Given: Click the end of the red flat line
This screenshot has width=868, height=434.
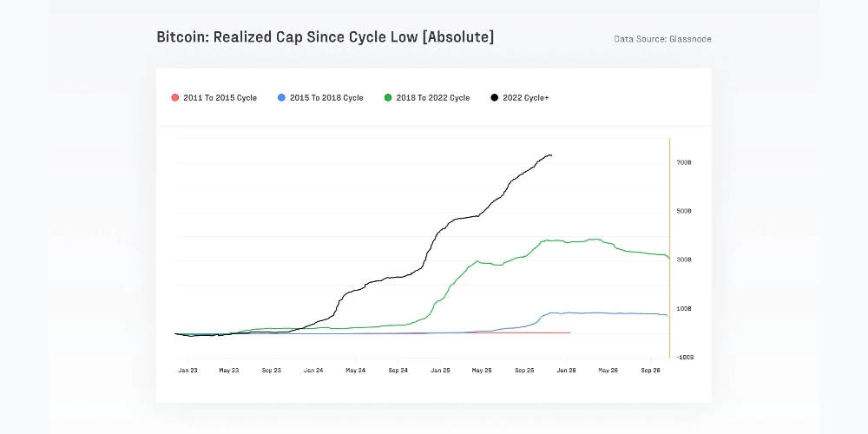Looking at the screenshot, I should pos(569,332).
